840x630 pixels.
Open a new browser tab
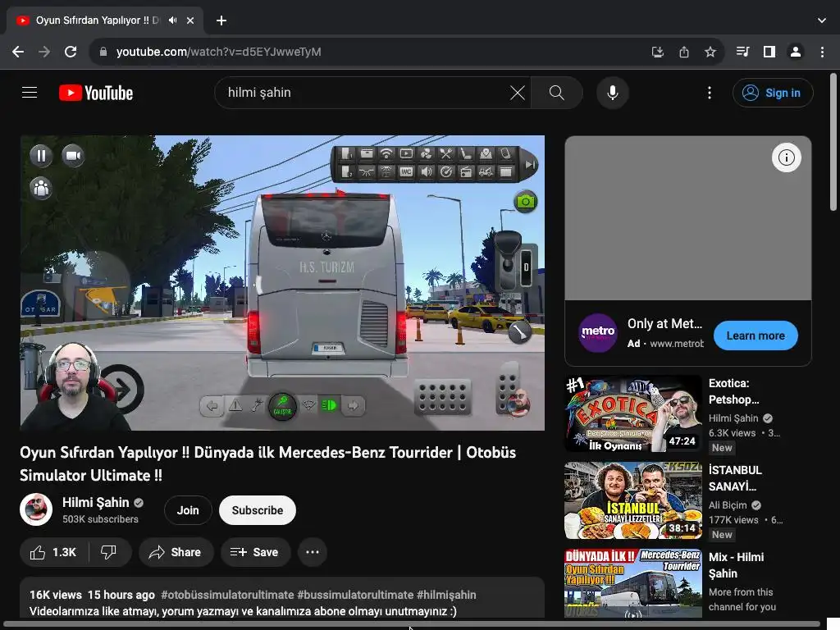pos(221,21)
